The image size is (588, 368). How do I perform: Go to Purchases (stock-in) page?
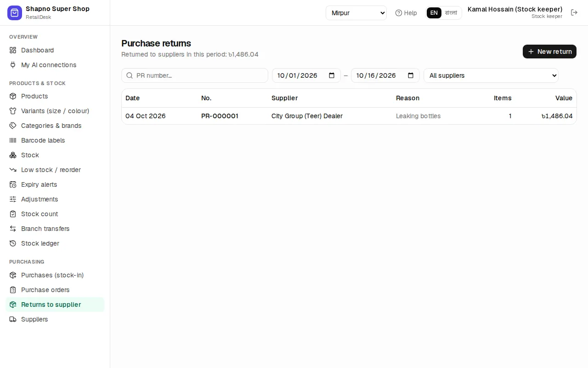tap(55, 275)
